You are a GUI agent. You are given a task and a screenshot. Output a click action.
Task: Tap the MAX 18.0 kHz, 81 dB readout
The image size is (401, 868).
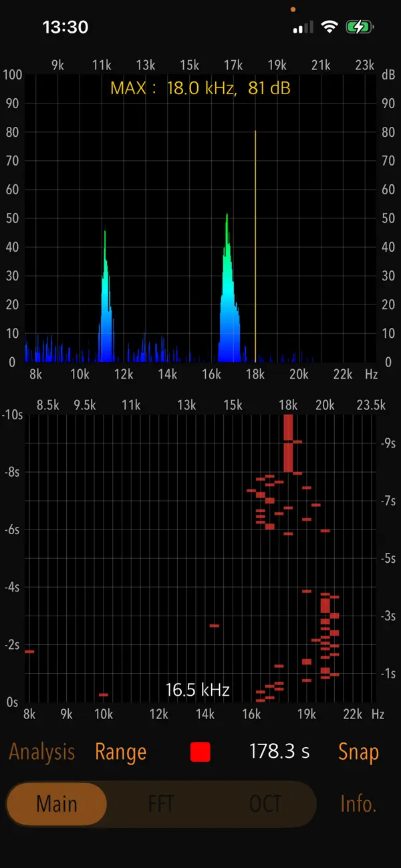pos(200,88)
